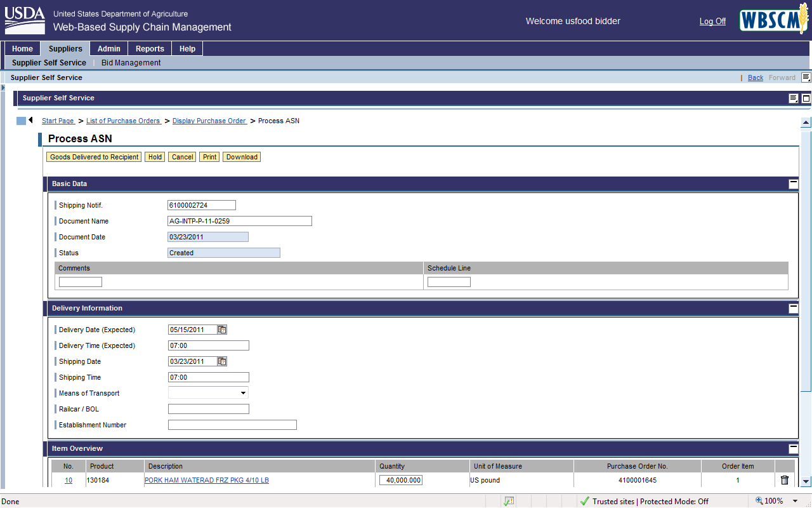The width and height of the screenshot is (812, 508).
Task: Open the zoom level dropdown arrow
Action: (x=796, y=501)
